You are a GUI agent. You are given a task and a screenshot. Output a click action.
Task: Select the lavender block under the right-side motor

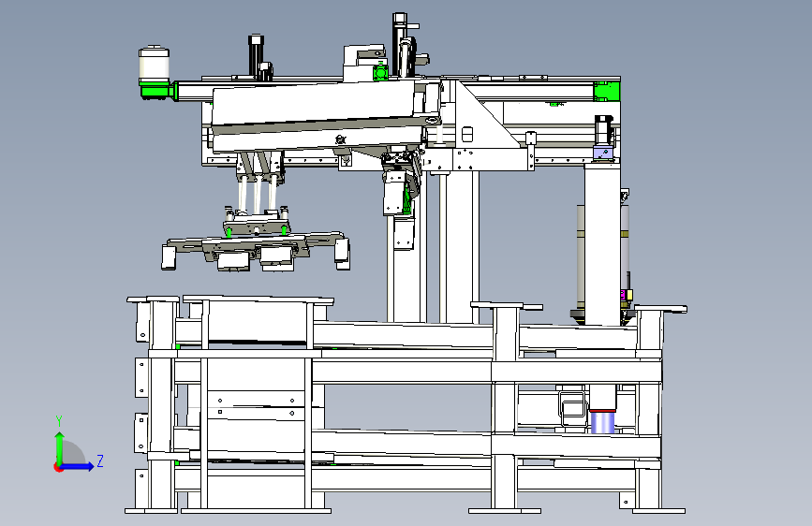tap(603, 153)
